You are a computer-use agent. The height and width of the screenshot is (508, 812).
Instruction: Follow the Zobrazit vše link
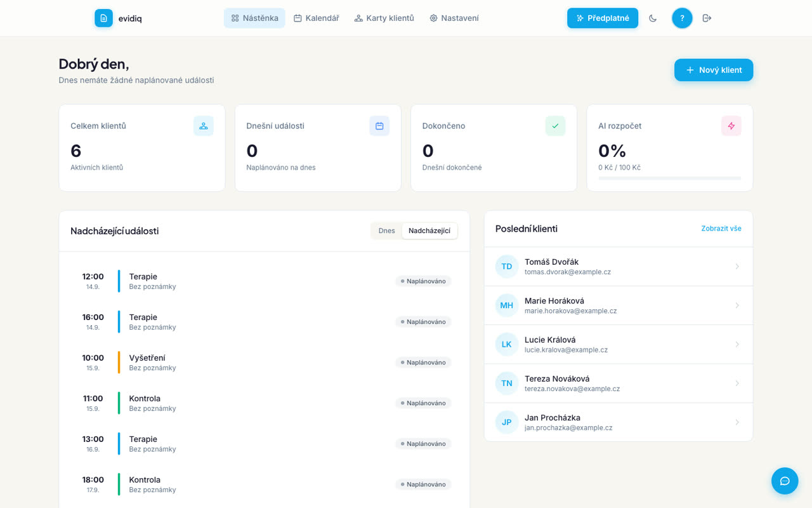pyautogui.click(x=721, y=229)
